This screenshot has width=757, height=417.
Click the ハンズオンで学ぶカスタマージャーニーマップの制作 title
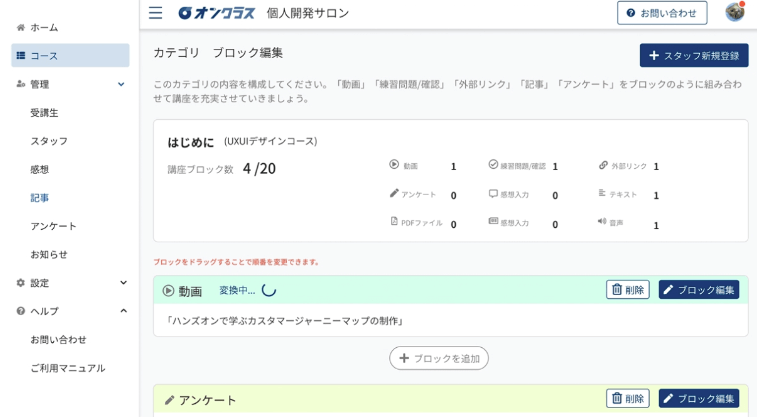pos(285,320)
